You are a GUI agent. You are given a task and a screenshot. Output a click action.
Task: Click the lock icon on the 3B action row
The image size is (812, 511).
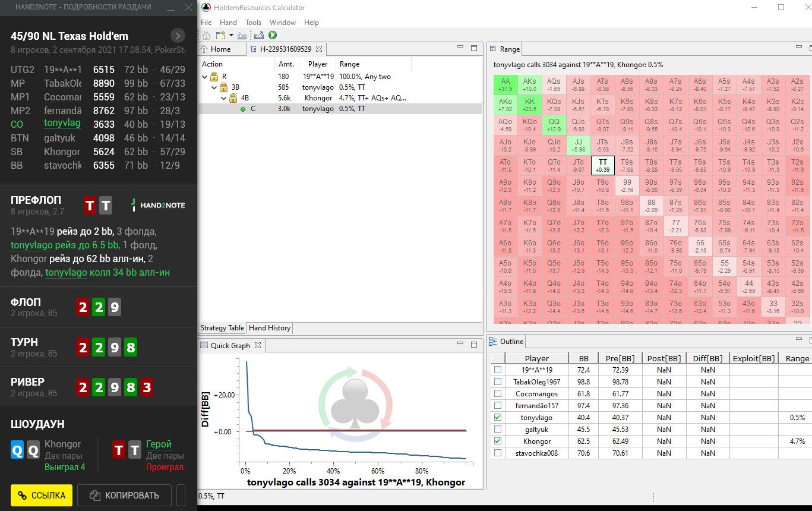[225, 87]
